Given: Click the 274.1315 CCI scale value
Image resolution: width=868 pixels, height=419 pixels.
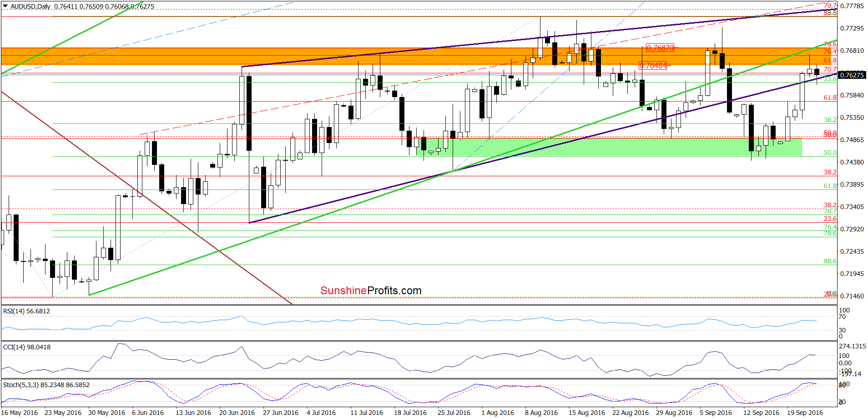Looking at the screenshot, I should pyautogui.click(x=853, y=346).
